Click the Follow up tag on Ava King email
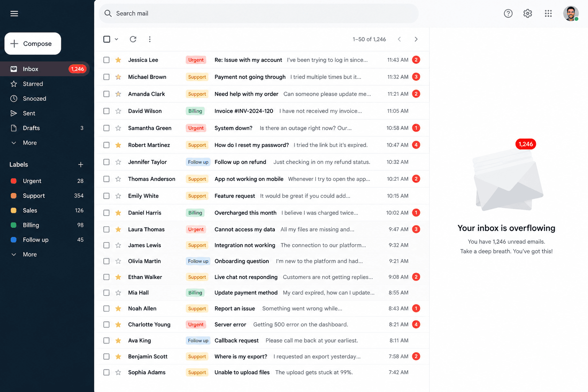Viewport: 588px width, 392px height. 198,341
